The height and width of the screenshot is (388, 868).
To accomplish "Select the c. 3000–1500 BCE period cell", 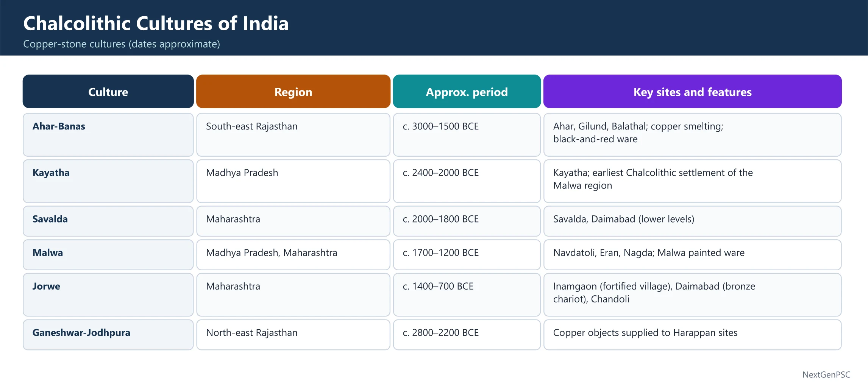I will tap(467, 135).
